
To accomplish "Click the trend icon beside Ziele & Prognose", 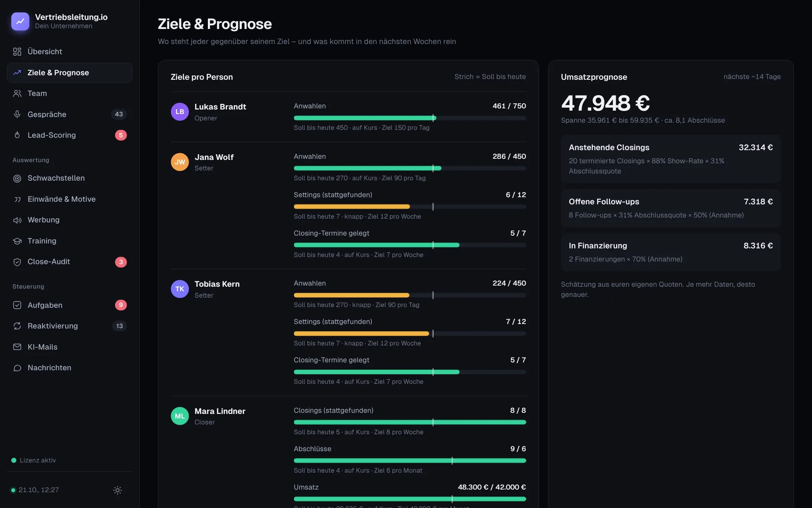I will click(17, 73).
